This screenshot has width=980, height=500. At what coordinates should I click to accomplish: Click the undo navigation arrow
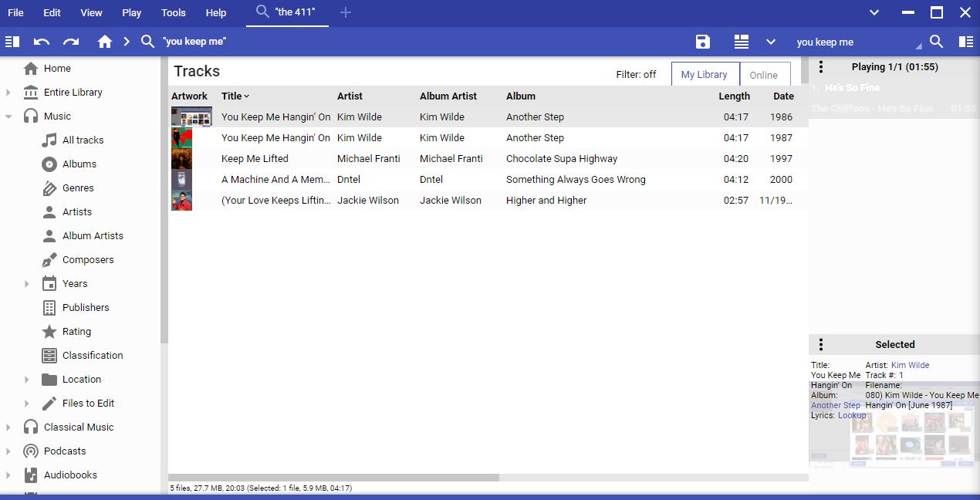click(x=42, y=42)
